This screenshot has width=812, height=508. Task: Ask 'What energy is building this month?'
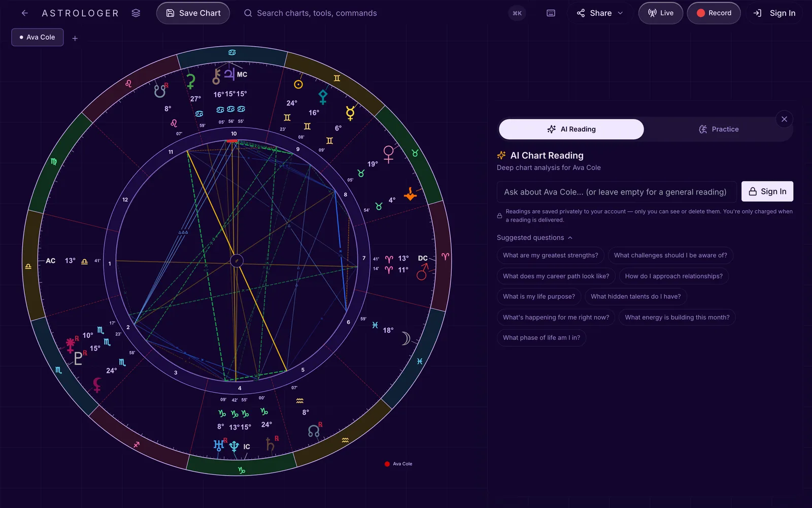677,317
